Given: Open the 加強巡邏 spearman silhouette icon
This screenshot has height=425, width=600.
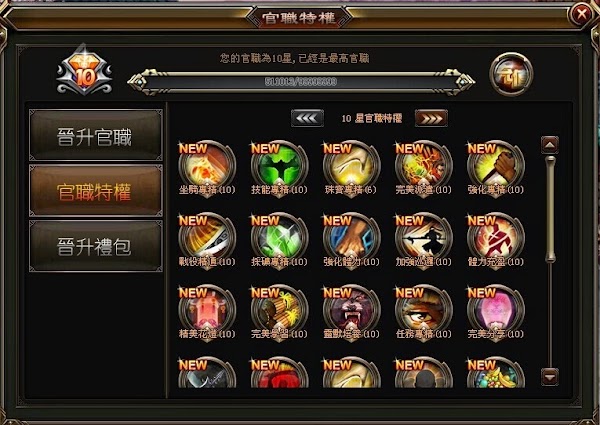Looking at the screenshot, I should click(424, 240).
